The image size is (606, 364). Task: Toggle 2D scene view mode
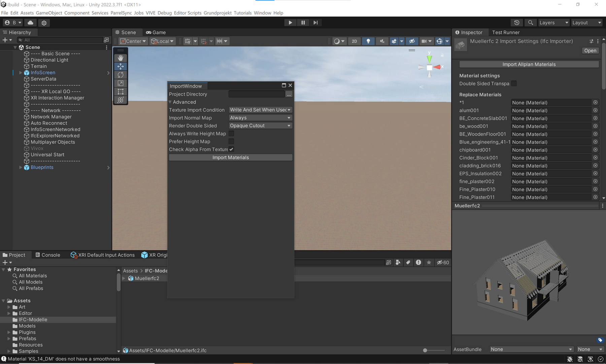(x=354, y=41)
